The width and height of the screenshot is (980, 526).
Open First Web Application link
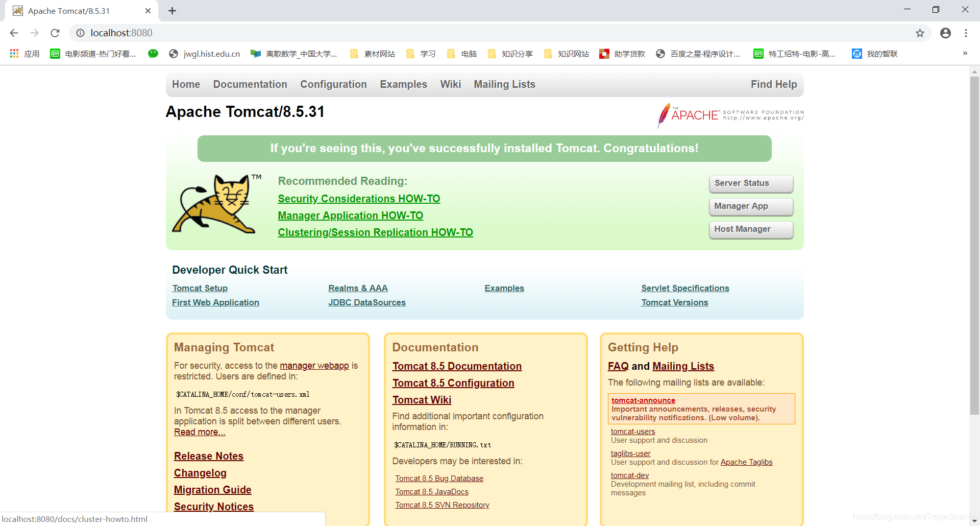click(215, 302)
